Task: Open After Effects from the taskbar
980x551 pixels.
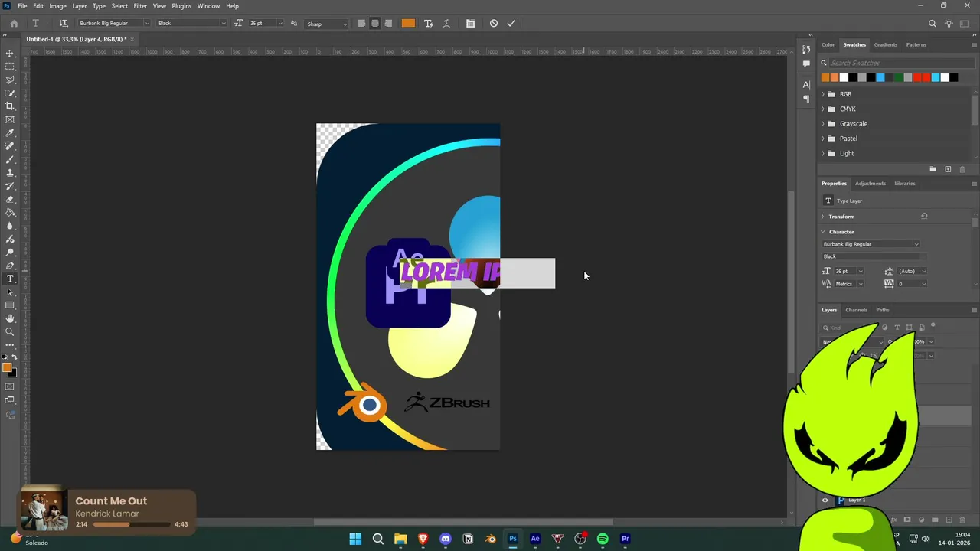Action: pyautogui.click(x=535, y=539)
